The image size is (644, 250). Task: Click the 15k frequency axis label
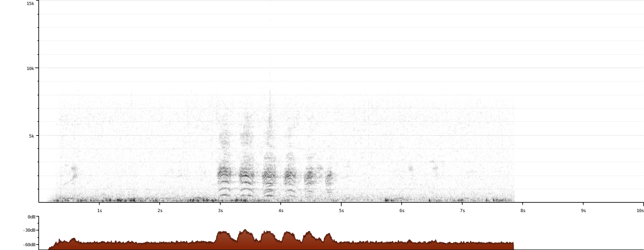tap(30, 3)
